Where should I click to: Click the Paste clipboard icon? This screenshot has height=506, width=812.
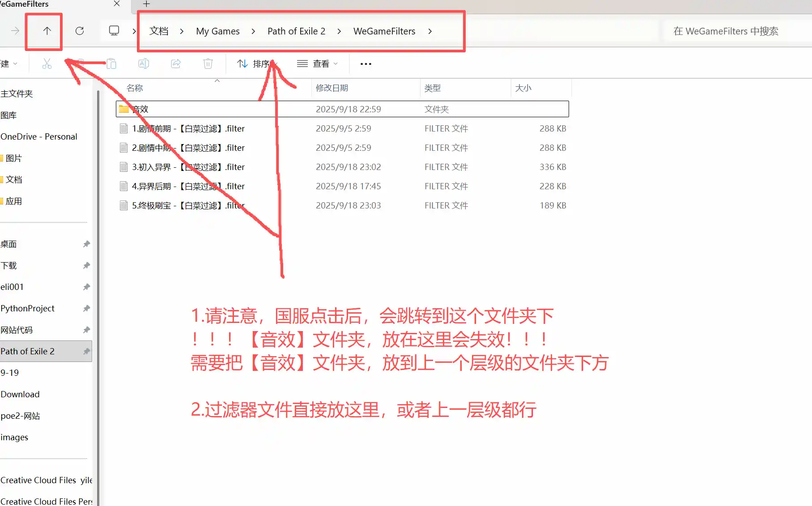tap(111, 64)
